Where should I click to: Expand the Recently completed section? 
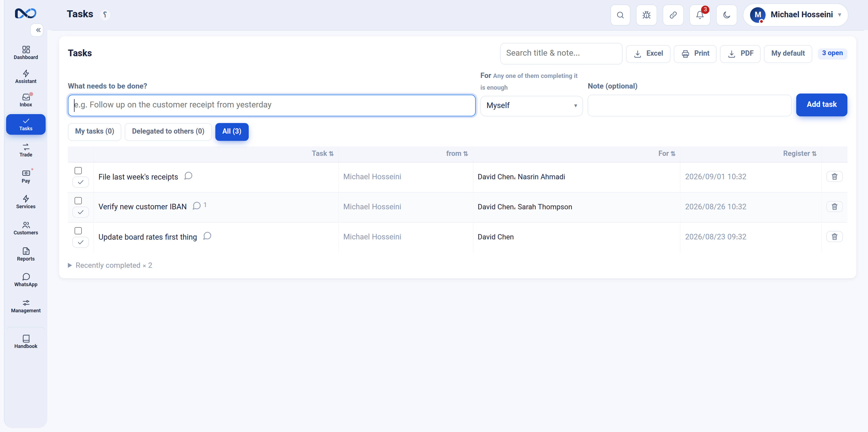pyautogui.click(x=110, y=265)
